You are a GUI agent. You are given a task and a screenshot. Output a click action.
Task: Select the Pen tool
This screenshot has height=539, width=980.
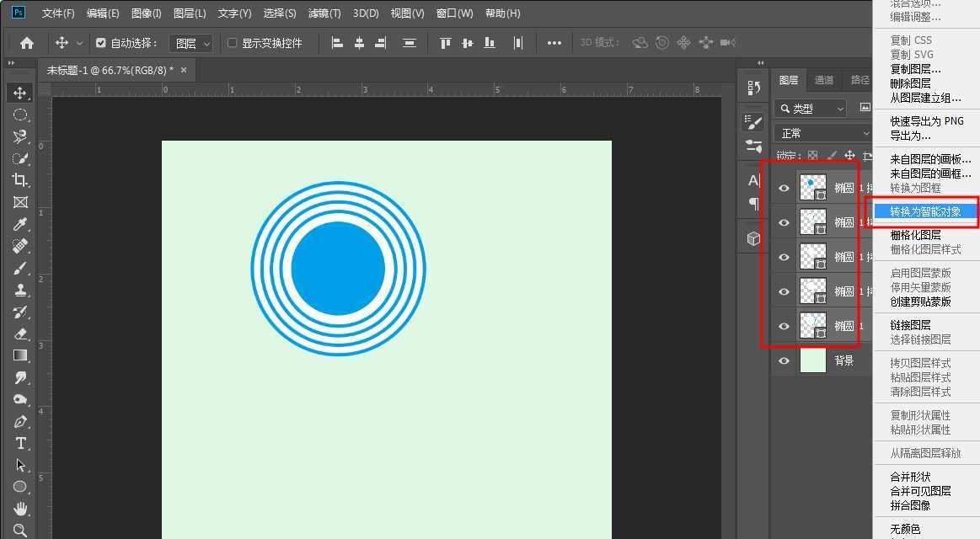(20, 421)
